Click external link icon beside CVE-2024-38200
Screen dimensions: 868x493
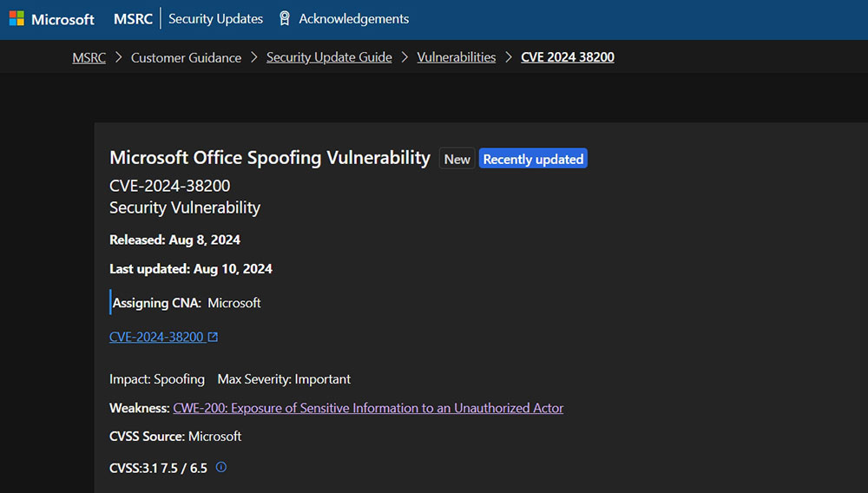pyautogui.click(x=213, y=337)
